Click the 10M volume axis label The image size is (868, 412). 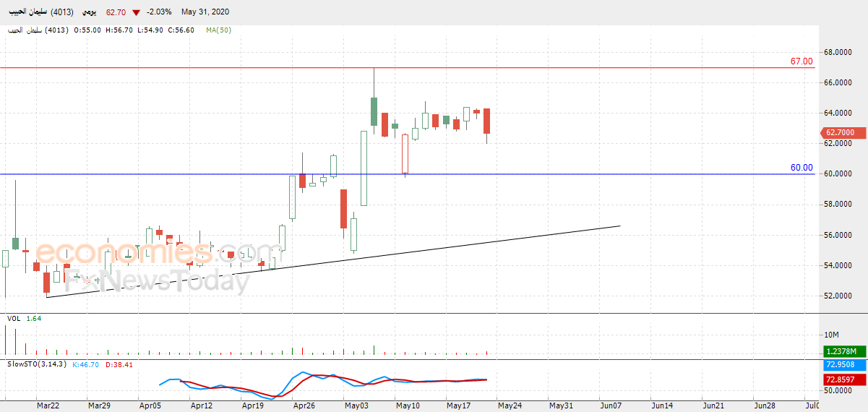pos(832,335)
